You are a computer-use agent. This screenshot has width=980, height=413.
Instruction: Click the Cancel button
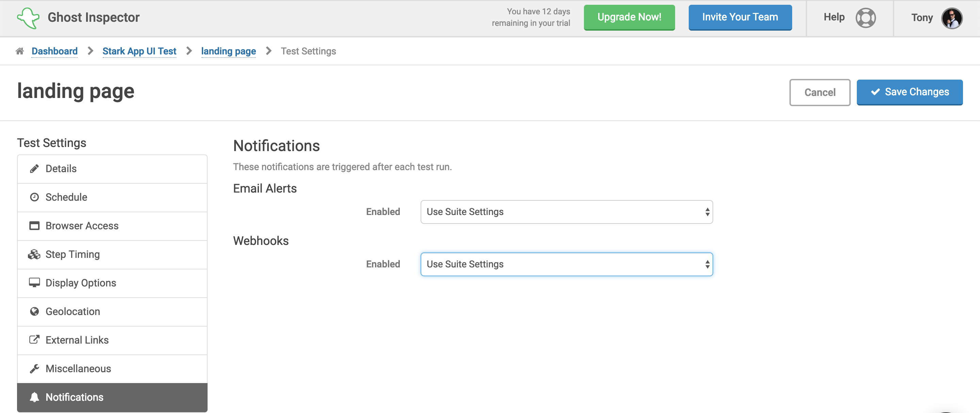[x=819, y=93]
